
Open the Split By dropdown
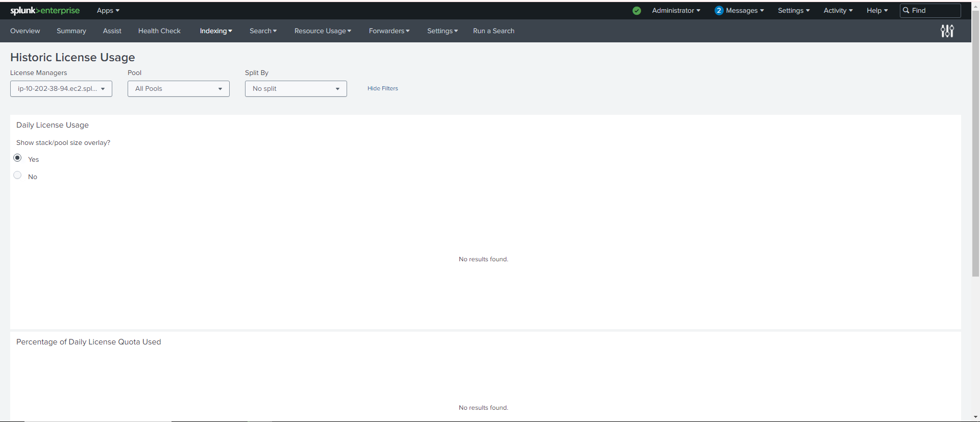tap(296, 89)
